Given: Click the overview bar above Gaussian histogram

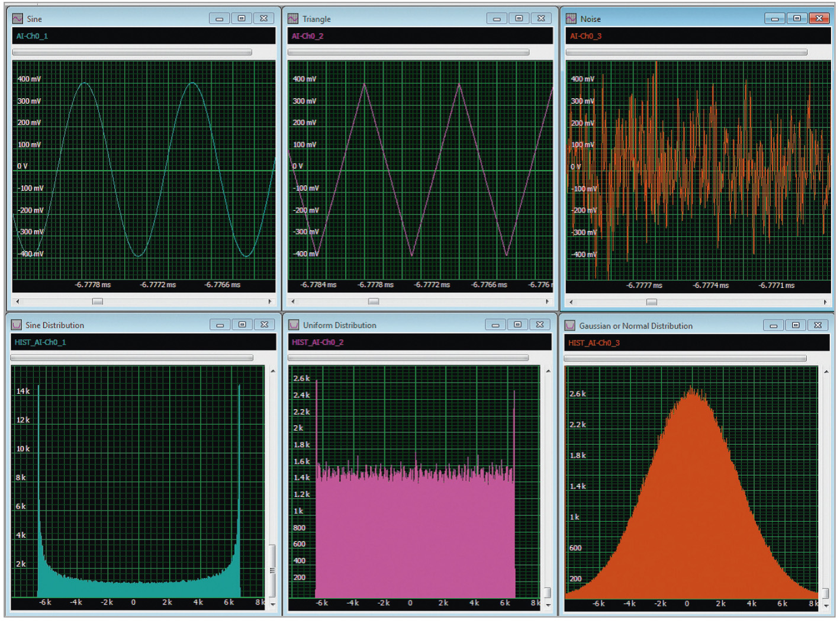Looking at the screenshot, I should tap(685, 358).
